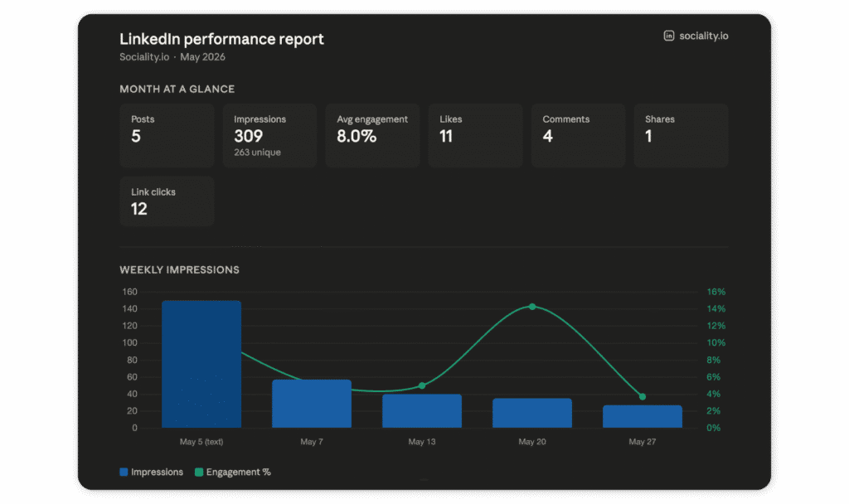The height and width of the screenshot is (504, 849).
Task: Click the 'May 13' axis label
Action: point(422,442)
